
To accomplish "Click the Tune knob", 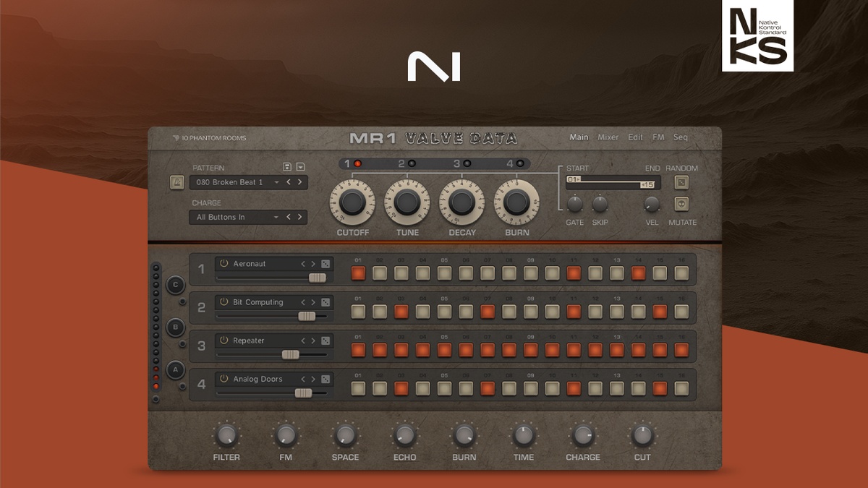I will click(407, 203).
